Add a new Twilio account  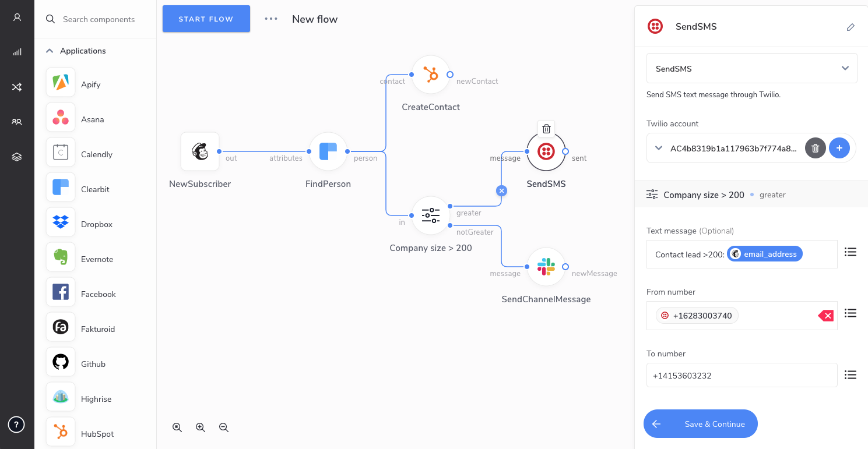point(839,148)
